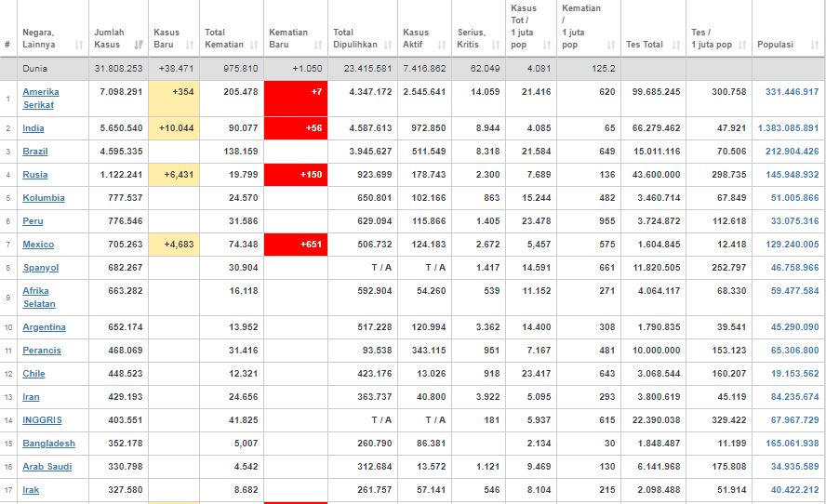Image resolution: width=826 pixels, height=504 pixels.
Task: Sort Tes Total column arrows
Action: [676, 45]
